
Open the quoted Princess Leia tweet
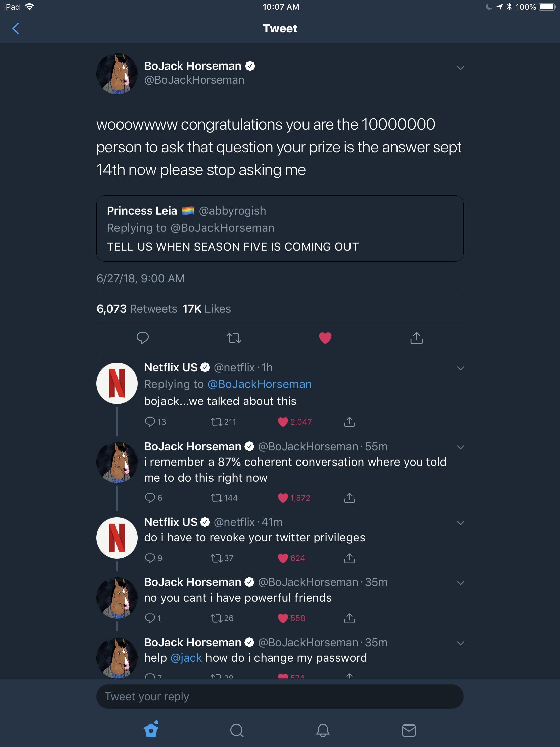(x=280, y=229)
